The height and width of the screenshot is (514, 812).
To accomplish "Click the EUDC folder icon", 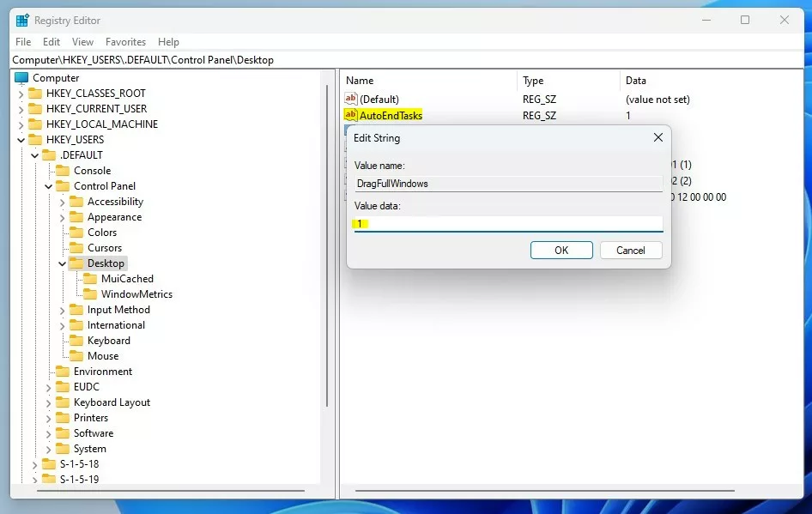I will tap(63, 387).
